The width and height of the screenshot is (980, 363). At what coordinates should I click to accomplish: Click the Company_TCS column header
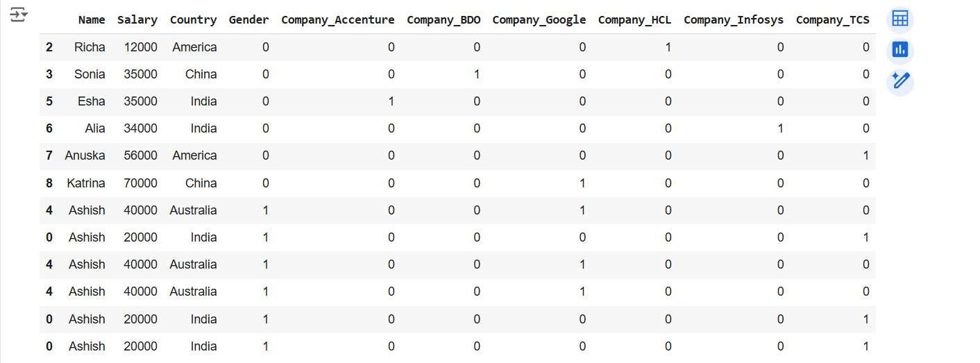[832, 20]
